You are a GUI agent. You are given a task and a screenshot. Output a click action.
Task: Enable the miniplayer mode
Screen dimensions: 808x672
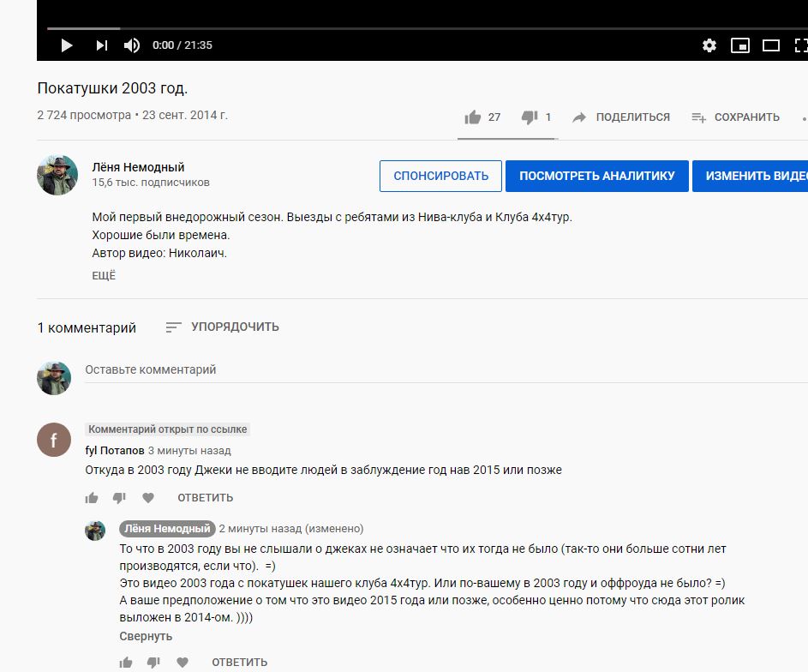tap(739, 45)
